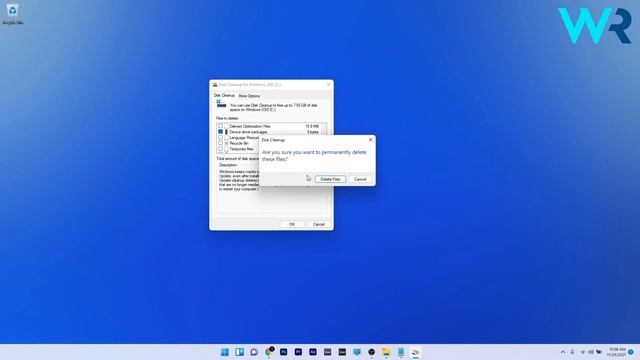Click the black circular app icon on the taskbar

pyautogui.click(x=371, y=352)
